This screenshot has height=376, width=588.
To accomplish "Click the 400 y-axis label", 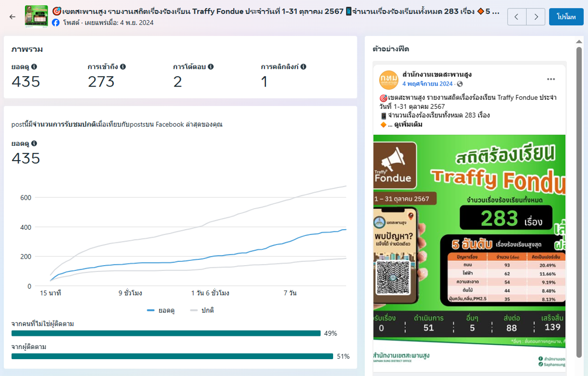I will pyautogui.click(x=26, y=227).
